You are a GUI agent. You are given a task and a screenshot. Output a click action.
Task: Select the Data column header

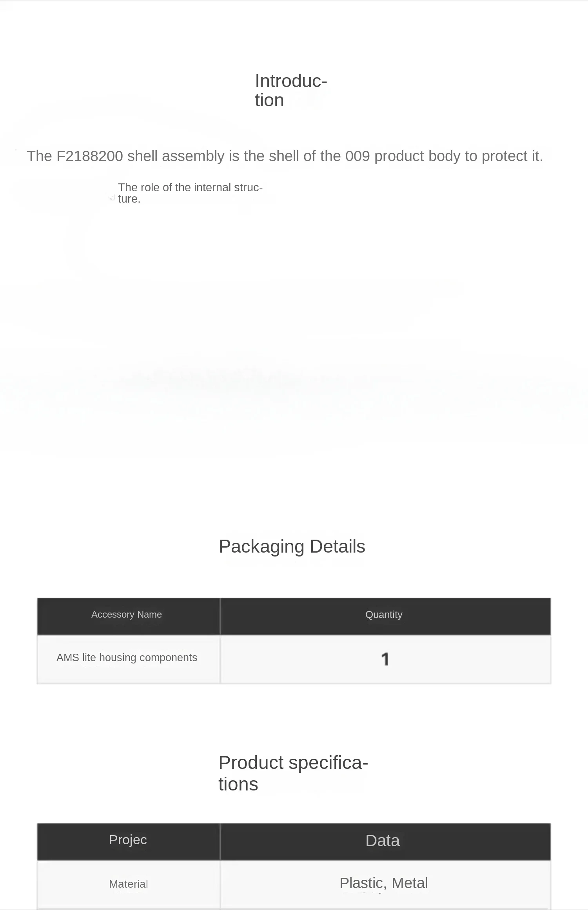click(386, 842)
